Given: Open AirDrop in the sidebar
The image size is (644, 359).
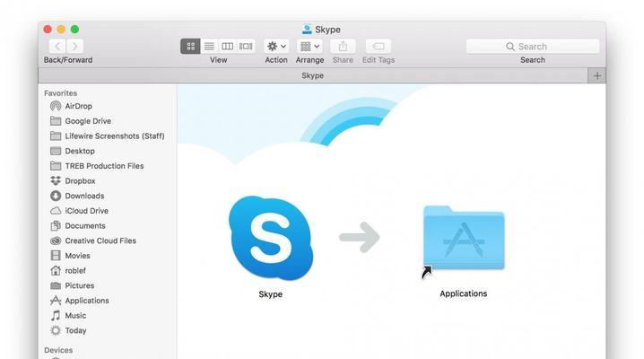Looking at the screenshot, I should pyautogui.click(x=71, y=106).
